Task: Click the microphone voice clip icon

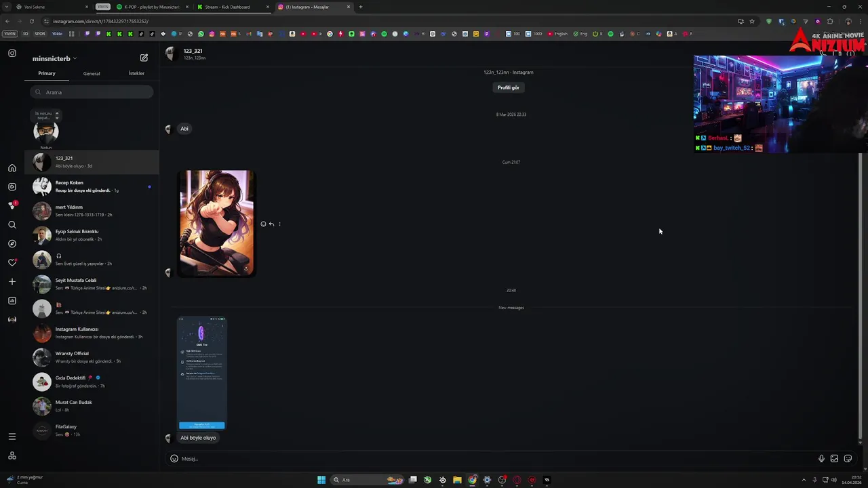Action: [x=821, y=459]
